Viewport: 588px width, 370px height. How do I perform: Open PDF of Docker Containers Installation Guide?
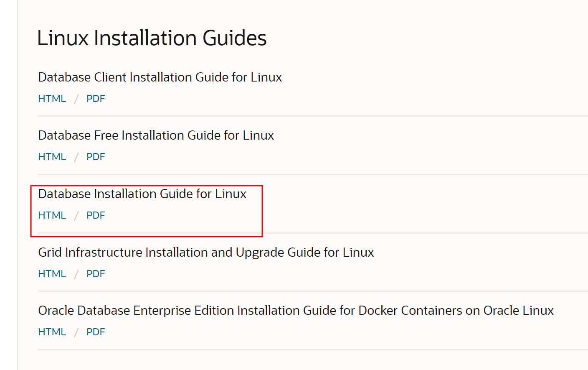[x=96, y=332]
